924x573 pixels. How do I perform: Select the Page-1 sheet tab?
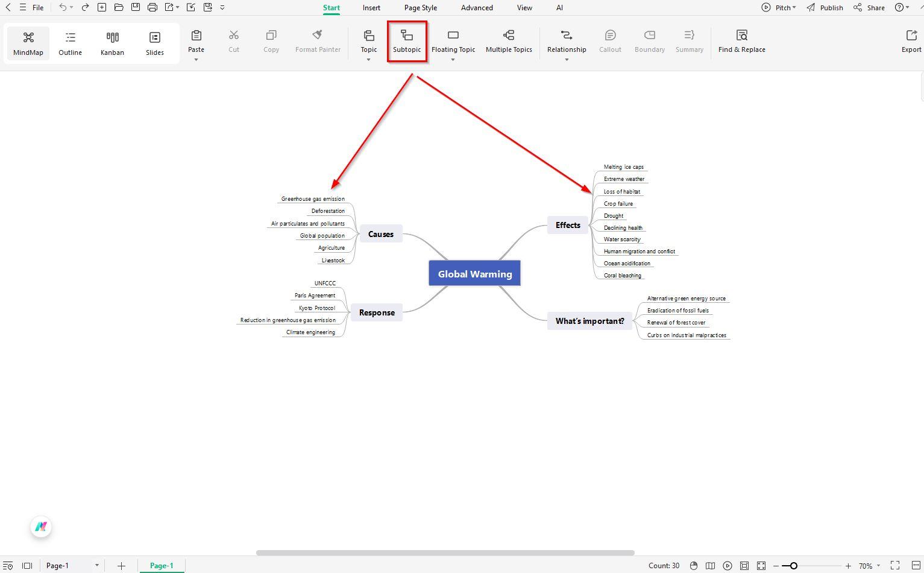click(x=162, y=566)
